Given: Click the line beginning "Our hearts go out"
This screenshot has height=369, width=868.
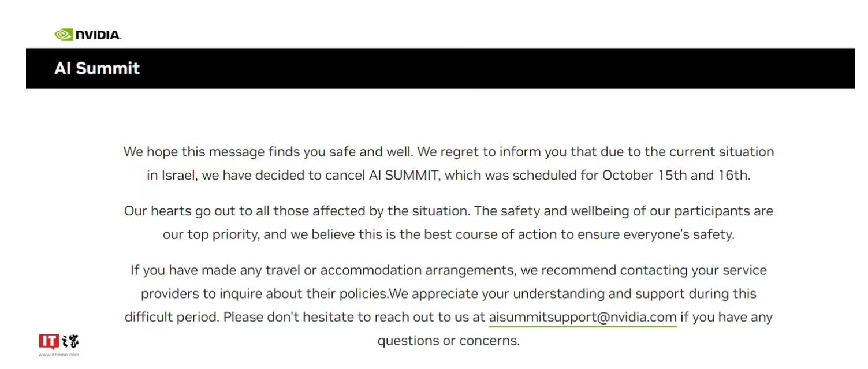Looking at the screenshot, I should [x=449, y=211].
